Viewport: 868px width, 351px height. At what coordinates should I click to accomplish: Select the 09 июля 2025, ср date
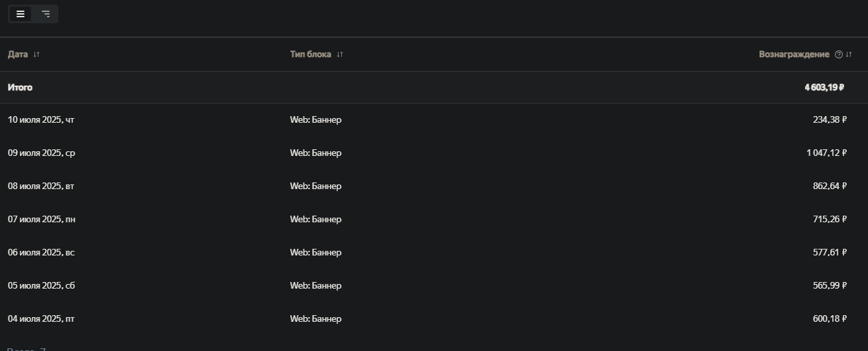pyautogui.click(x=42, y=153)
